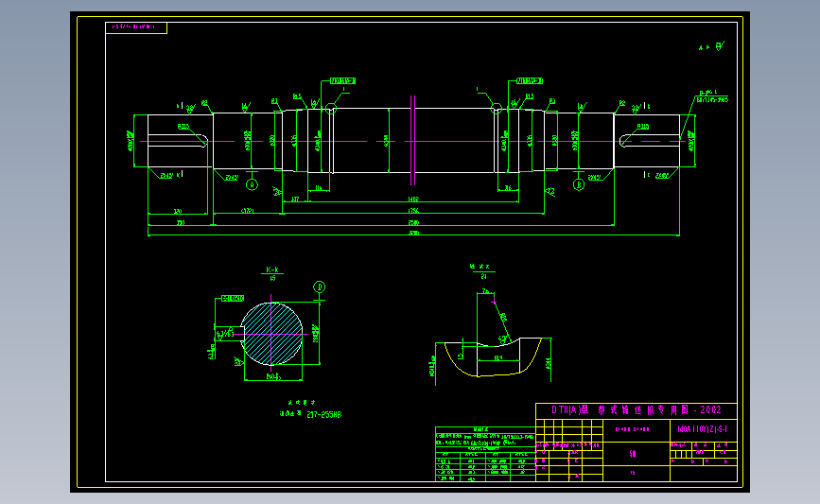Select the magenta vertical break line at shaft center
Screen dimensions: 820x504
[x=412, y=140]
